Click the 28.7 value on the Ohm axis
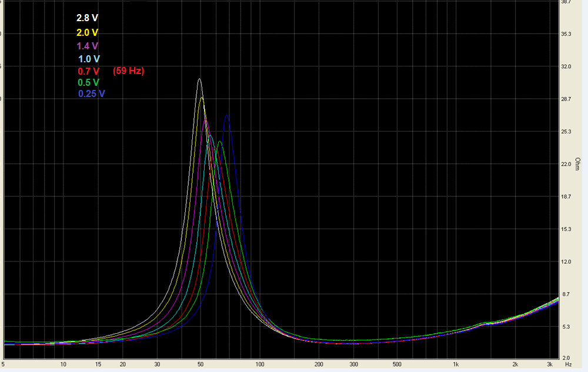 (x=566, y=99)
